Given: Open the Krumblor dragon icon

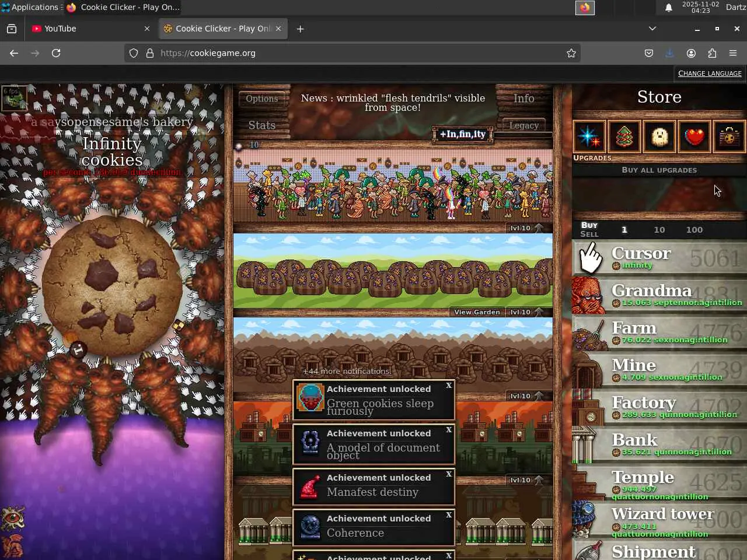Looking at the screenshot, I should coord(13,547).
